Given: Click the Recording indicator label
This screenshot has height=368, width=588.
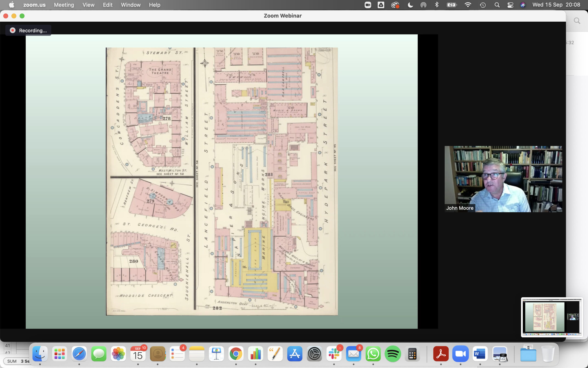Looking at the screenshot, I should 28,30.
